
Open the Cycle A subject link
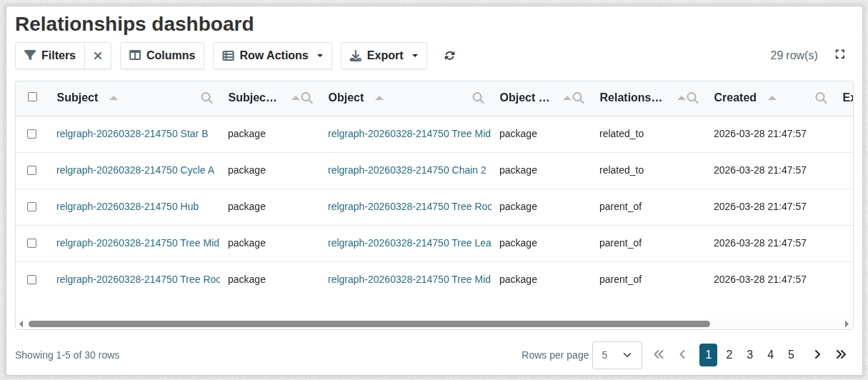pos(135,170)
